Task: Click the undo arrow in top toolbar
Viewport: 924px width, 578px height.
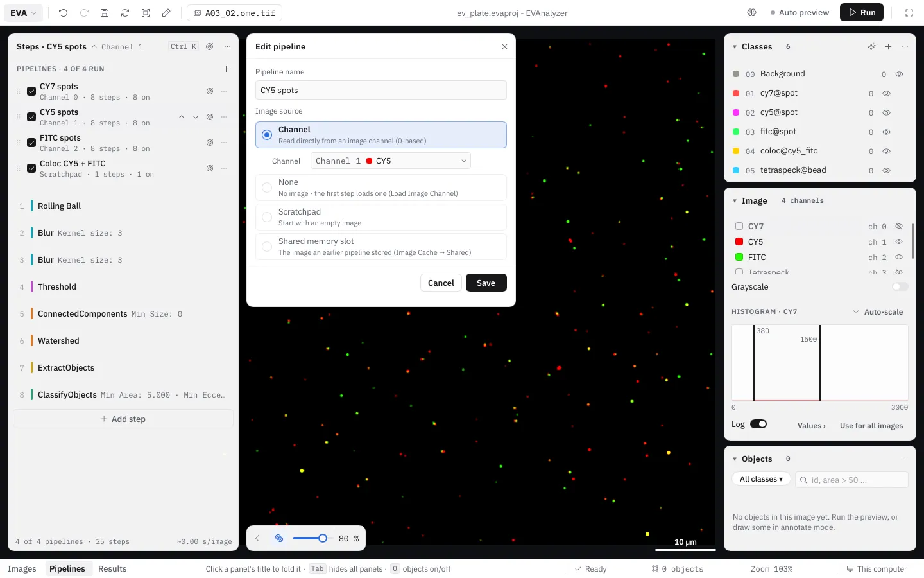Action: tap(63, 13)
